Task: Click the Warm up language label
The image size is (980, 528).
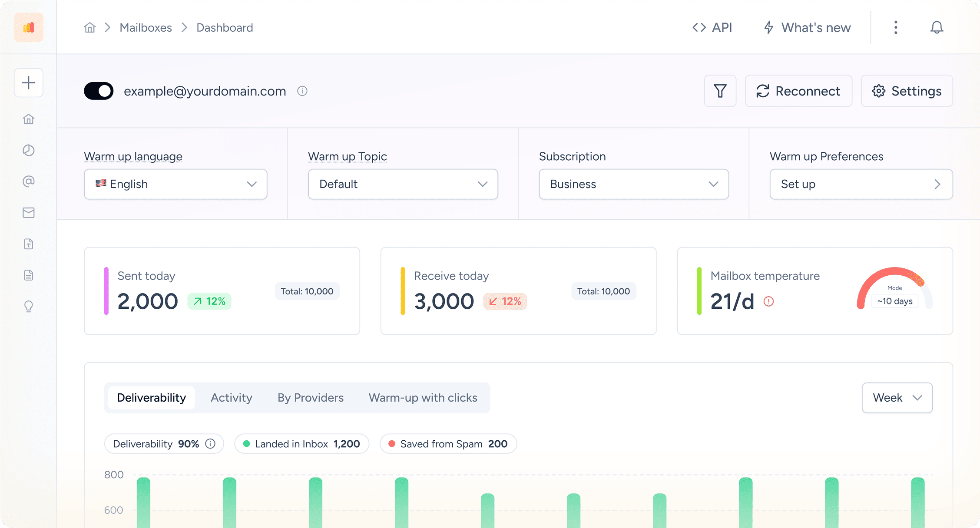Action: pos(133,156)
